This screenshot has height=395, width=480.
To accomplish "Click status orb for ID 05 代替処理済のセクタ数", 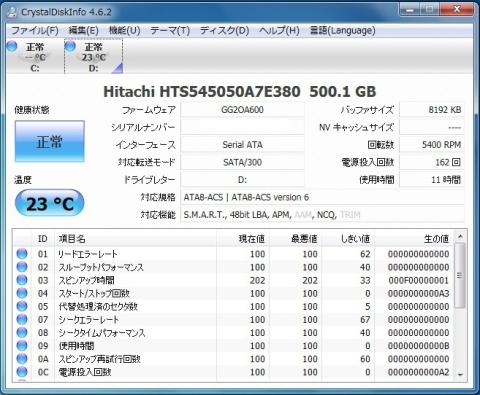I will (22, 306).
